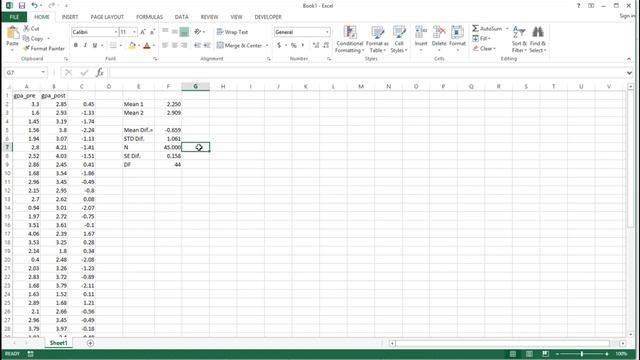Toggle Bold formatting

coord(76,45)
